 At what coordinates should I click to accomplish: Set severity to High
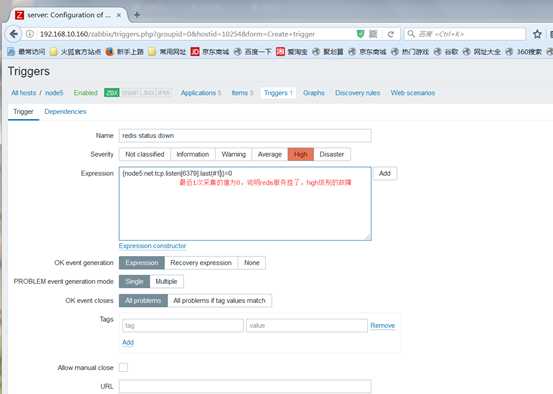click(x=300, y=154)
